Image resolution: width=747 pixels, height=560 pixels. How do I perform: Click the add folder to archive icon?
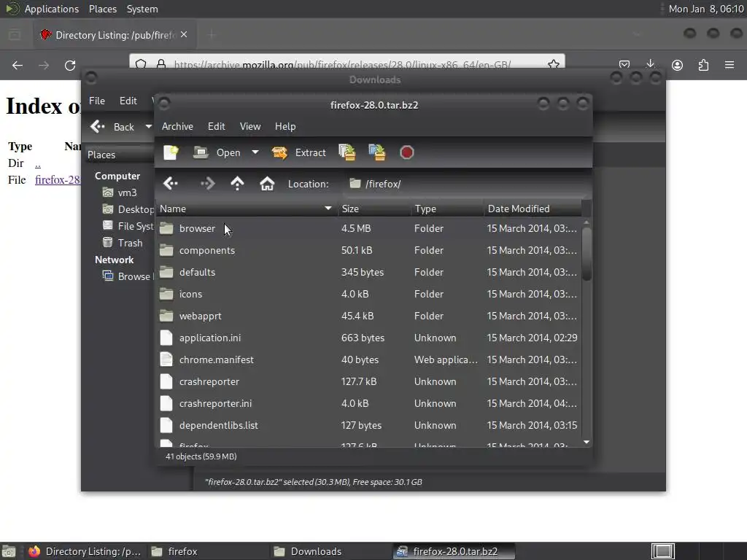click(x=377, y=152)
